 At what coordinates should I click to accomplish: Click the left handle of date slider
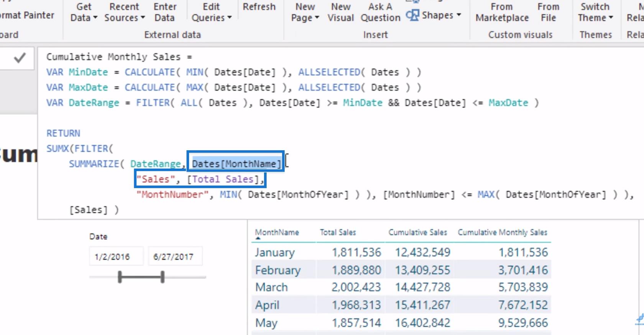pyautogui.click(x=120, y=277)
